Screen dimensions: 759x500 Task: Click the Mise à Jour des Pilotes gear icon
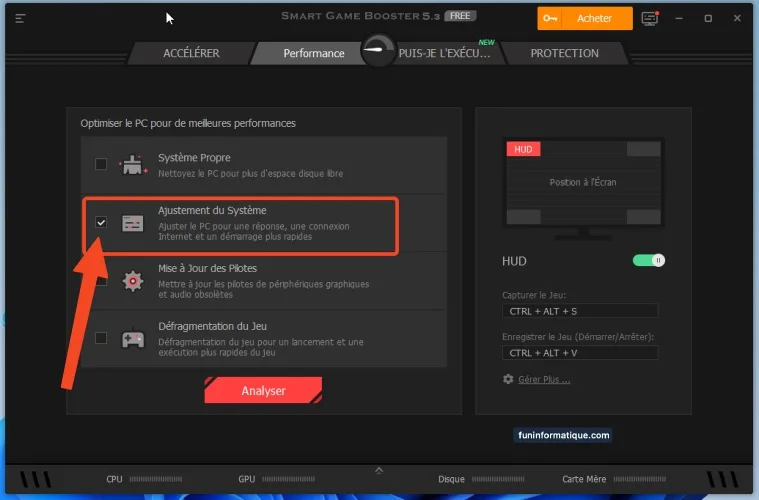coord(133,281)
